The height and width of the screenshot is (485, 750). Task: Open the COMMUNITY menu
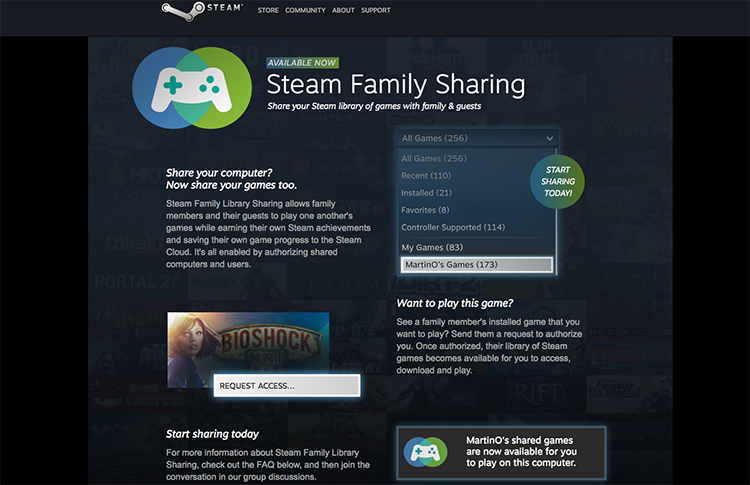pyautogui.click(x=305, y=10)
